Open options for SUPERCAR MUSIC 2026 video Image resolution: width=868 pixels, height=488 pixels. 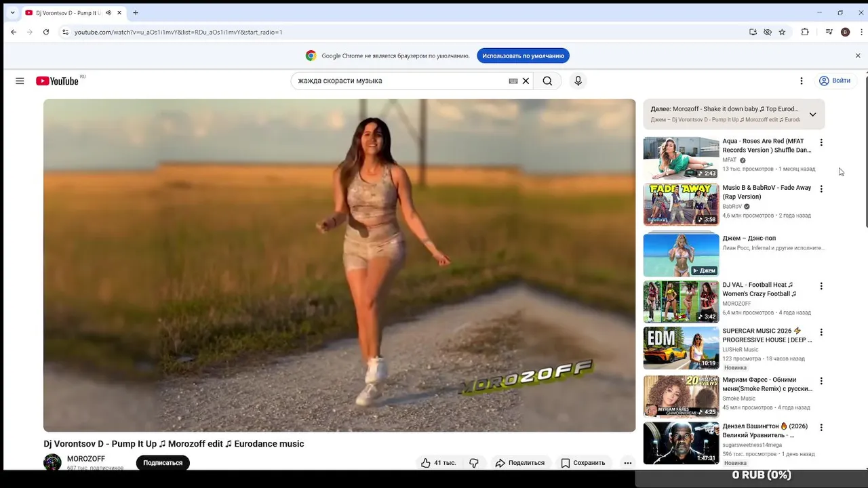coord(821,333)
